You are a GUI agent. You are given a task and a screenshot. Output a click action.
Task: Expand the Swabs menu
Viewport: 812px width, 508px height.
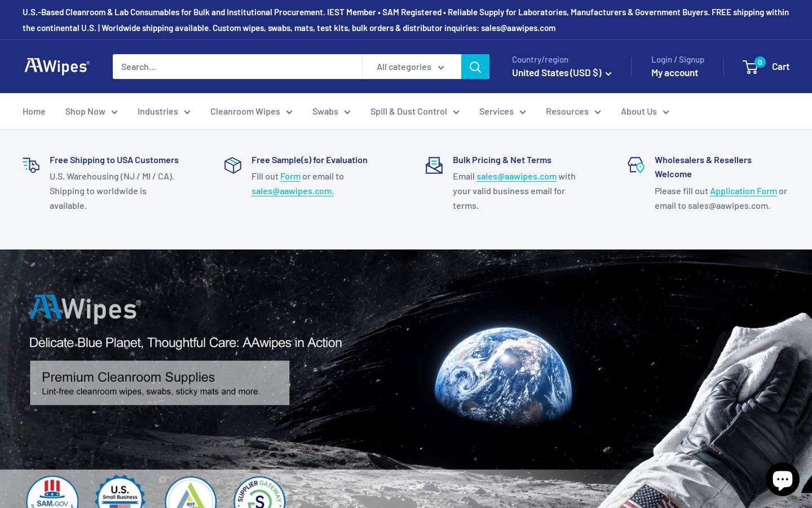tap(332, 111)
